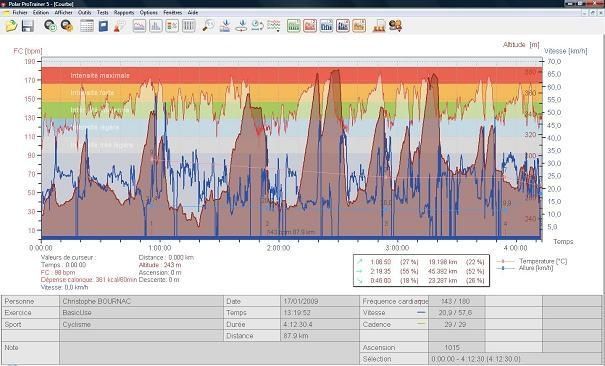
Task: Click the colored list rows toolbar icon
Action: click(x=172, y=26)
